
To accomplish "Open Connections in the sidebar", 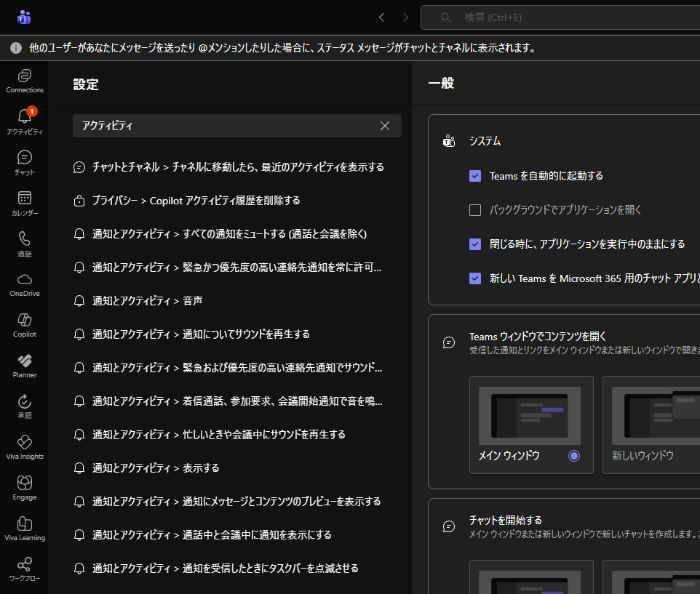I will pyautogui.click(x=25, y=80).
